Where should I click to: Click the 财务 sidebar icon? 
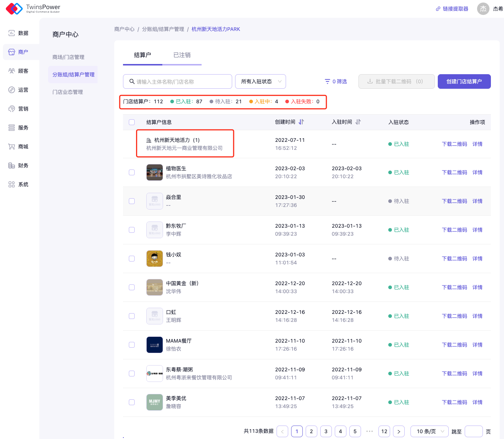click(x=12, y=165)
